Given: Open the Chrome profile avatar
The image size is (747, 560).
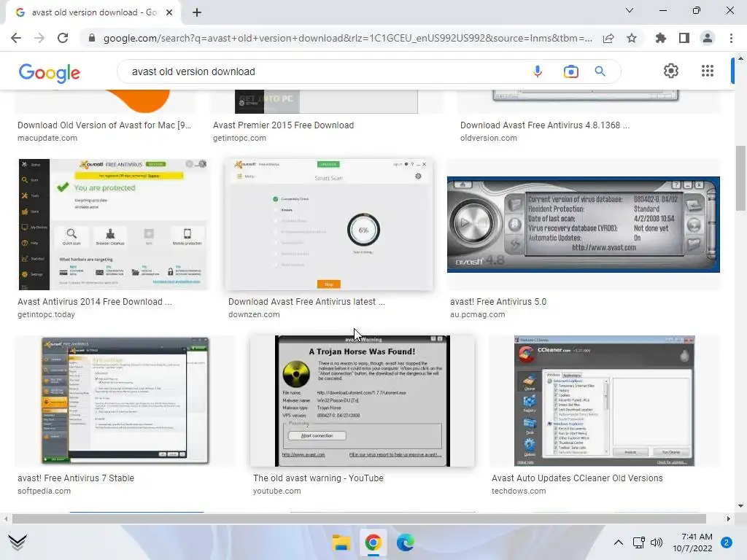Looking at the screenshot, I should click(x=708, y=38).
